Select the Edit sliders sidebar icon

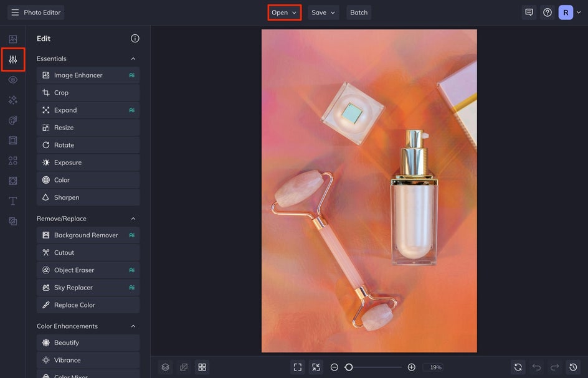[12, 59]
